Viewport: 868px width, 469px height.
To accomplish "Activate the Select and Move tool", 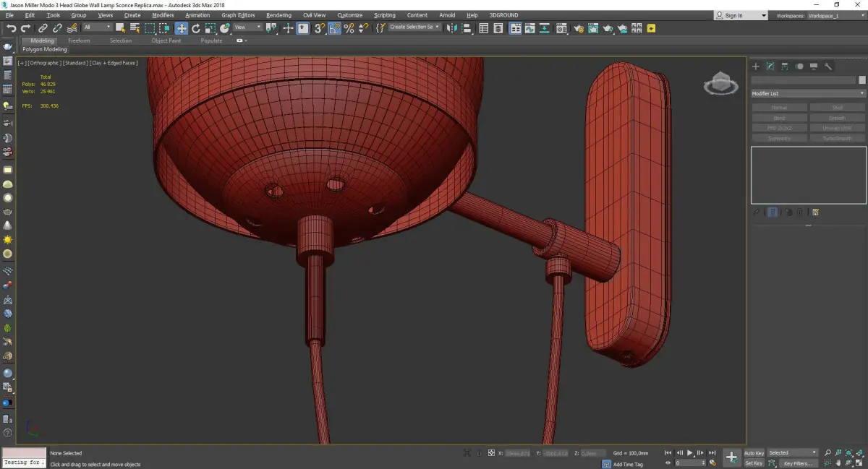I will click(181, 28).
